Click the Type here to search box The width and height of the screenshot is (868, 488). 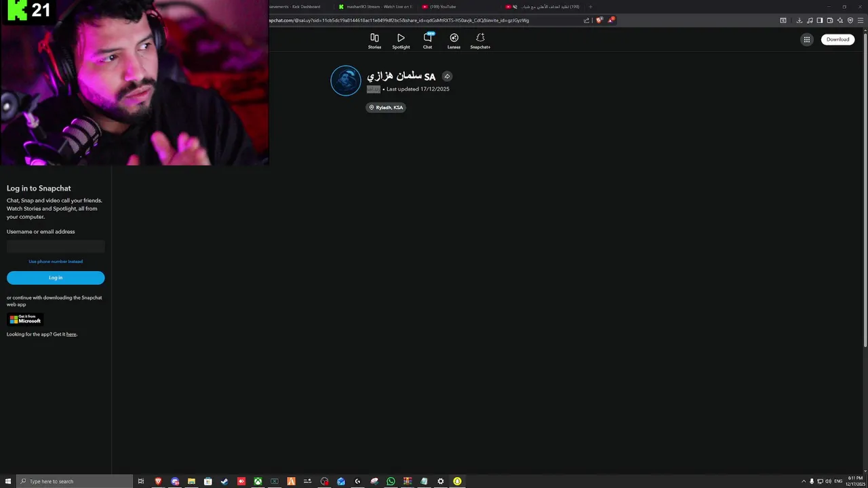pos(75,481)
